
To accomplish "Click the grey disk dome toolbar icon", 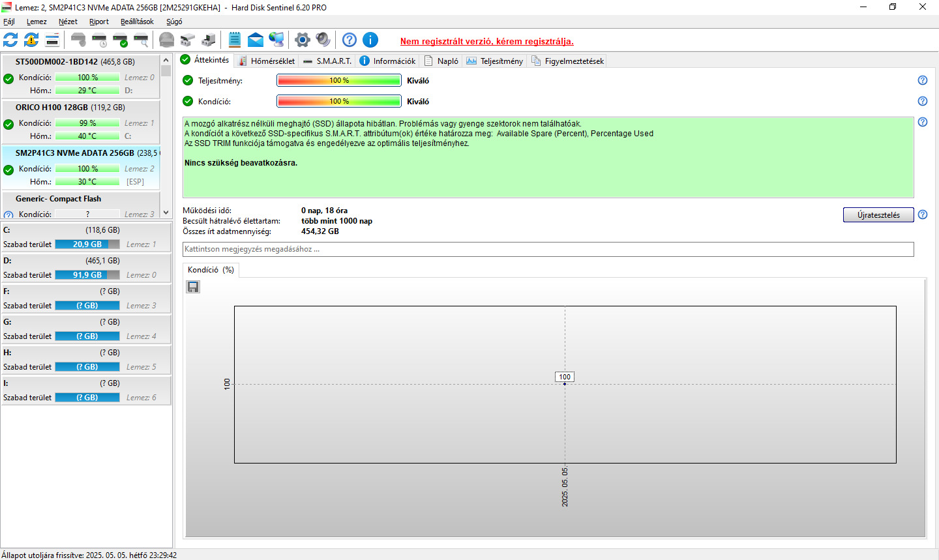I will 167,40.
